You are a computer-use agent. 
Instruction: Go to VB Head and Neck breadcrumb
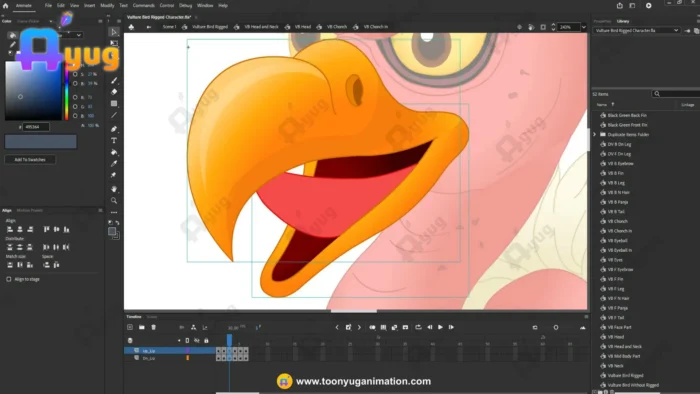point(261,27)
